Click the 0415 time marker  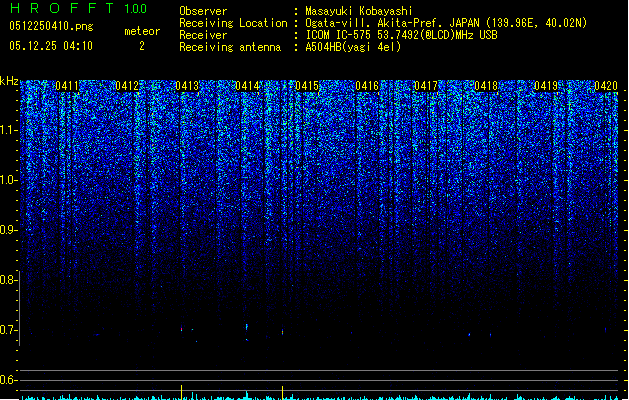click(307, 86)
